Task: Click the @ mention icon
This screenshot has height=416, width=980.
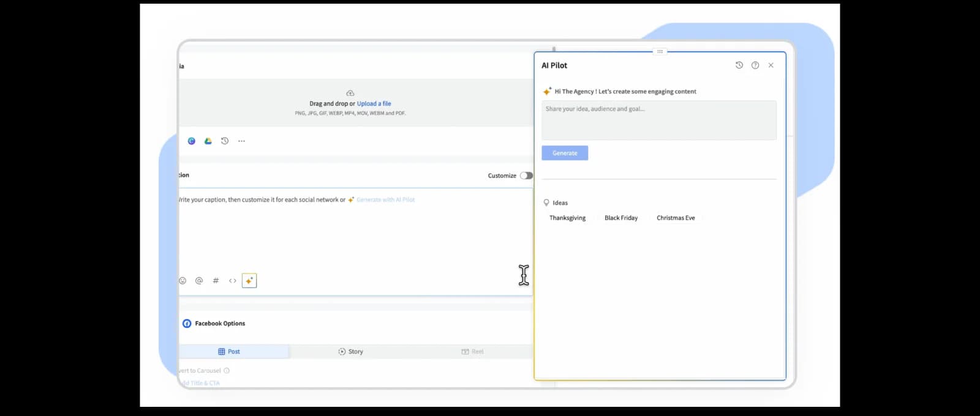Action: pos(199,281)
